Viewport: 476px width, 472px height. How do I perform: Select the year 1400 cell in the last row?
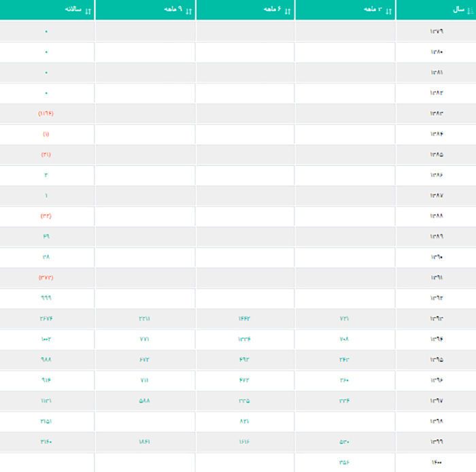[436, 462]
